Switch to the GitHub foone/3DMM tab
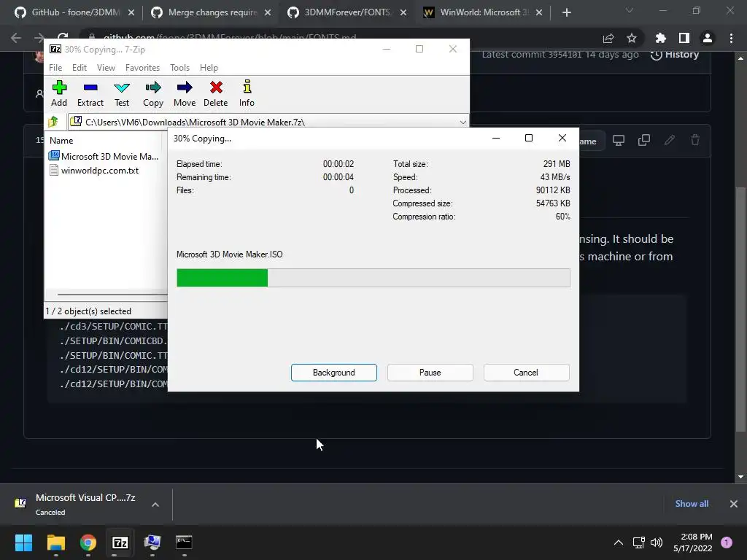Screen dimensions: 747x560 pyautogui.click(x=75, y=12)
